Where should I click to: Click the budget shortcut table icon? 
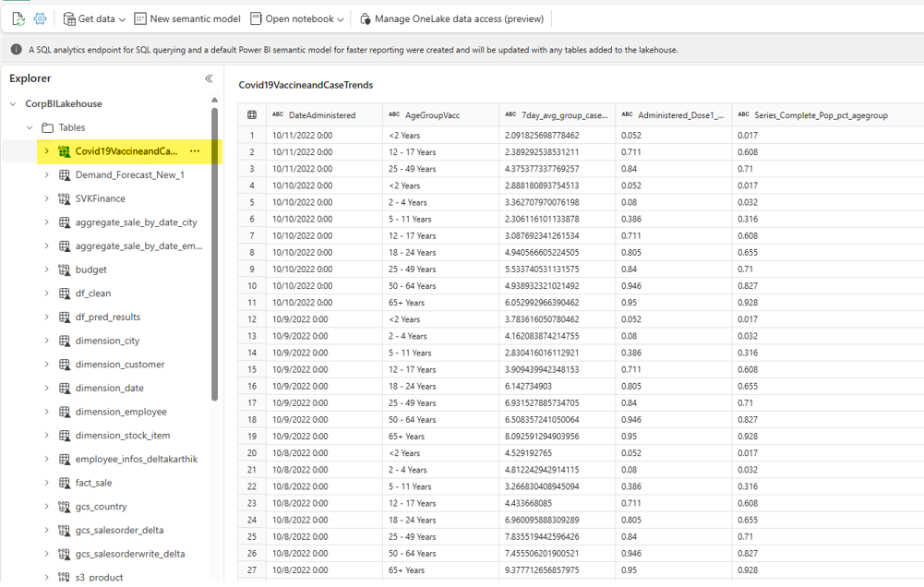point(65,270)
